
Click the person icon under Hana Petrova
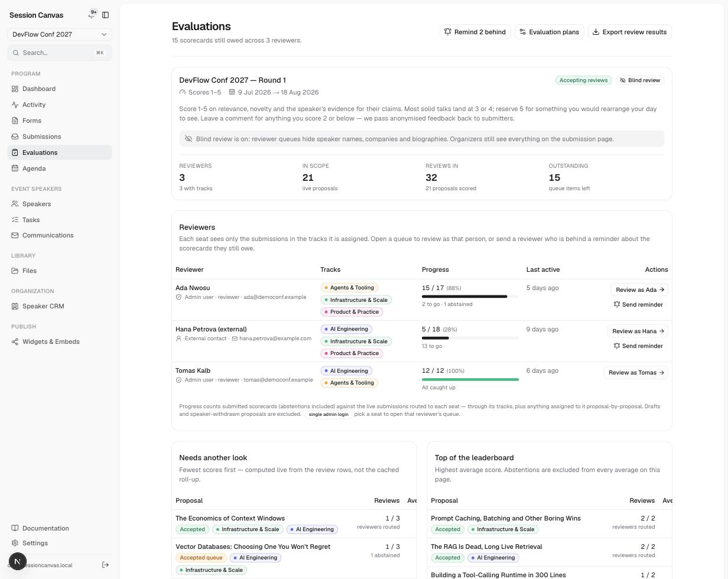pyautogui.click(x=178, y=339)
